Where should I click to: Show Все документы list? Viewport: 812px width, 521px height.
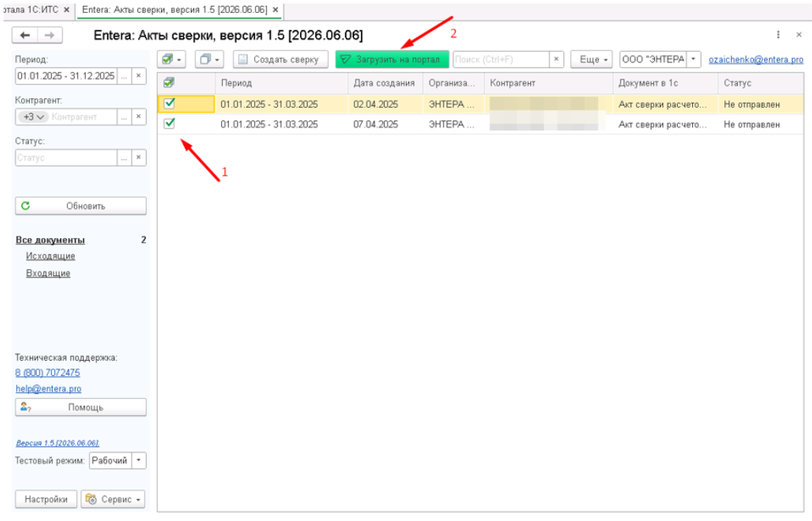(x=50, y=240)
